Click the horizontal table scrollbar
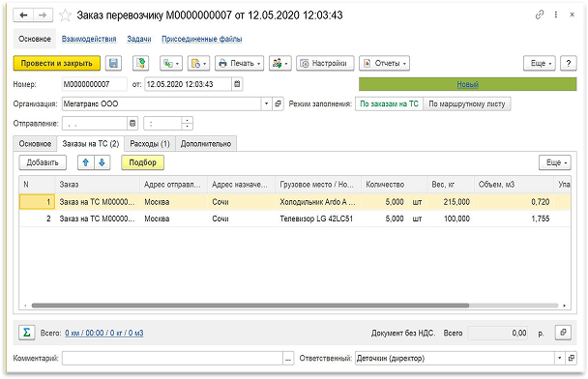 [250, 306]
